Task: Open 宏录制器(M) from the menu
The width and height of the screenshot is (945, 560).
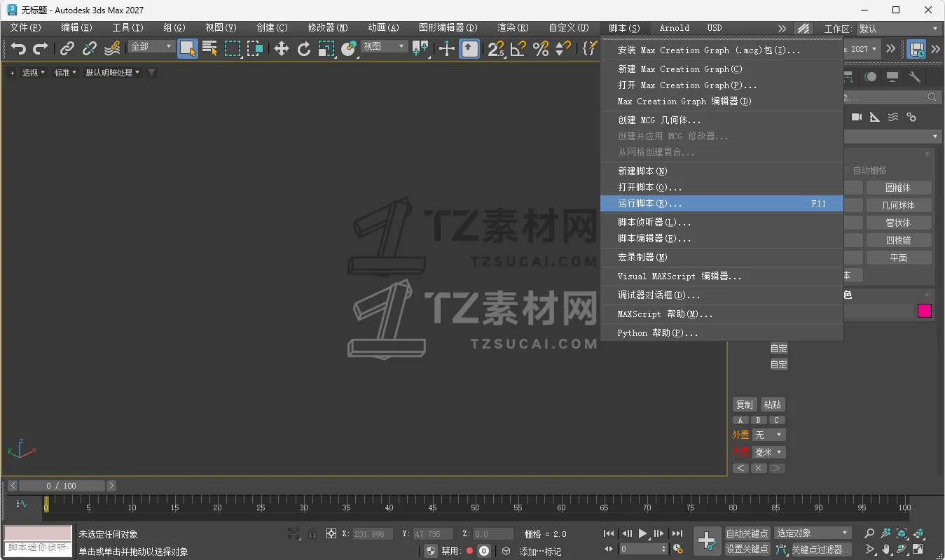Action: point(722,258)
